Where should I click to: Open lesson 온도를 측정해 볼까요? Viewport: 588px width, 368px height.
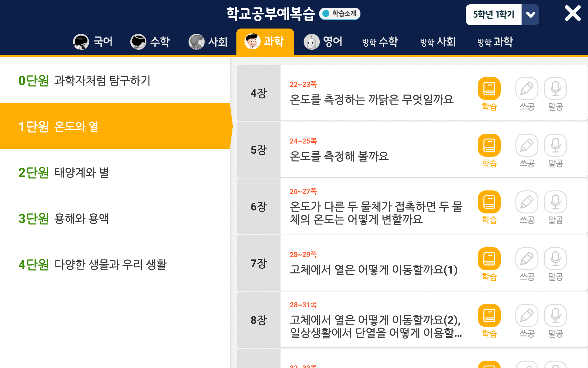(339, 156)
